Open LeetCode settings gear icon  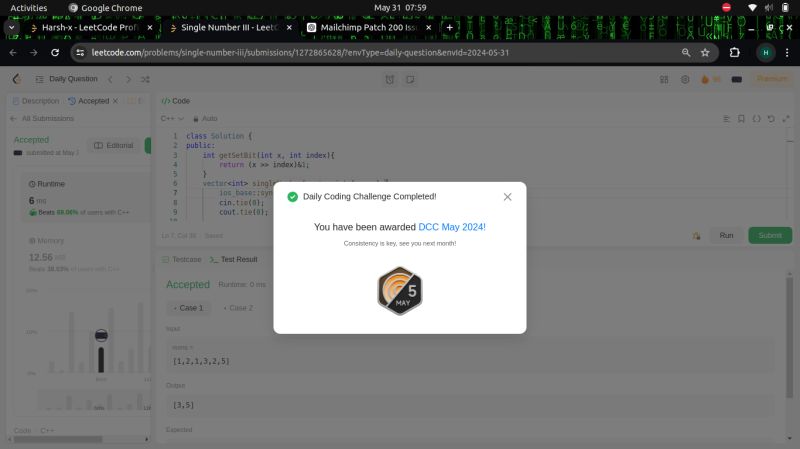pyautogui.click(x=685, y=80)
